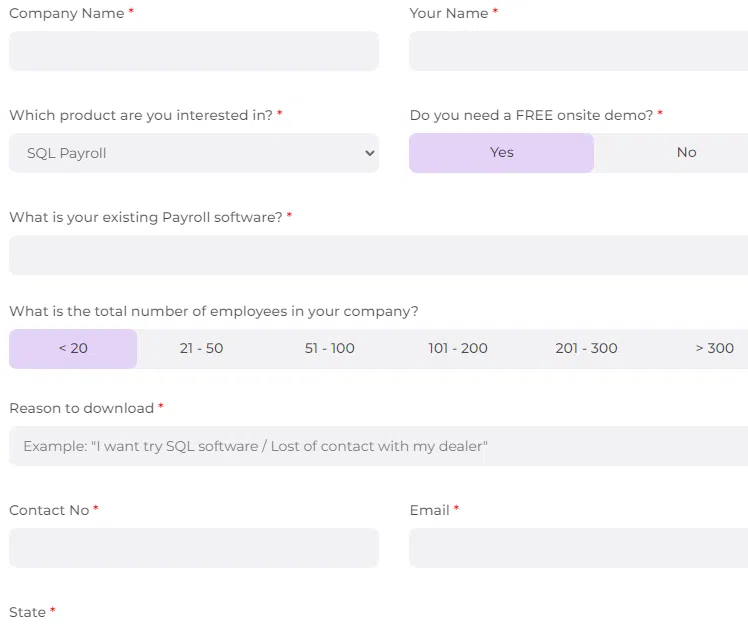Click the 'Your Name' label

coord(449,13)
